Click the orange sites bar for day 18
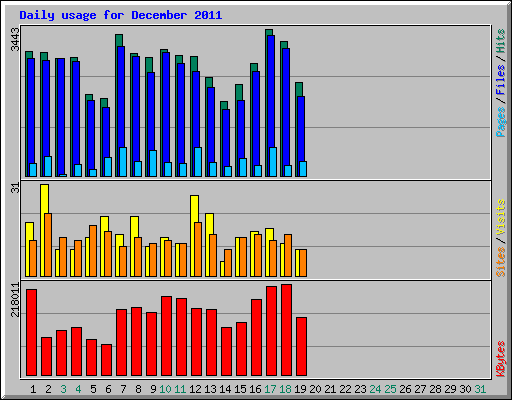 tap(288, 255)
